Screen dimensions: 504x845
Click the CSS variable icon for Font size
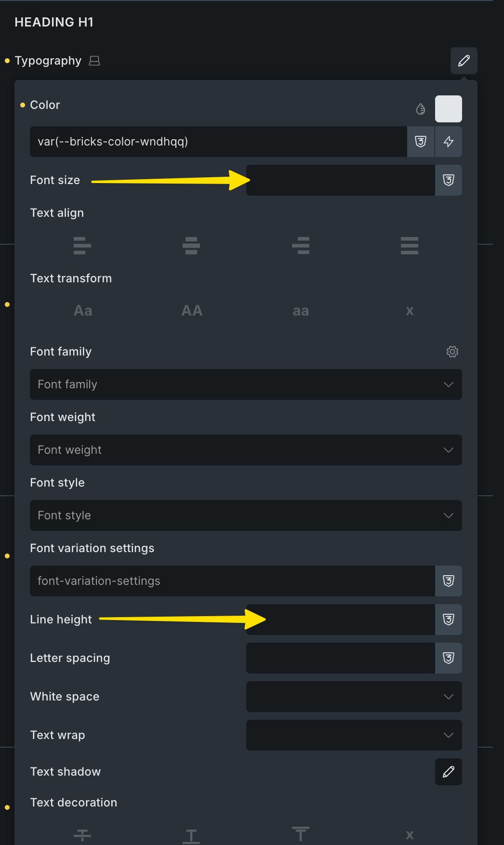449,180
